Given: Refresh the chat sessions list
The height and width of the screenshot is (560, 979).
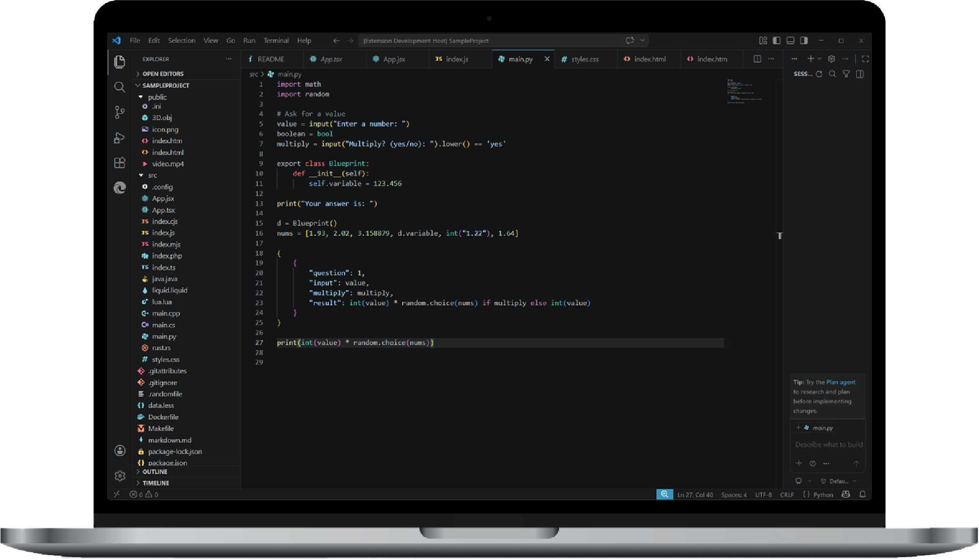Looking at the screenshot, I should click(819, 74).
